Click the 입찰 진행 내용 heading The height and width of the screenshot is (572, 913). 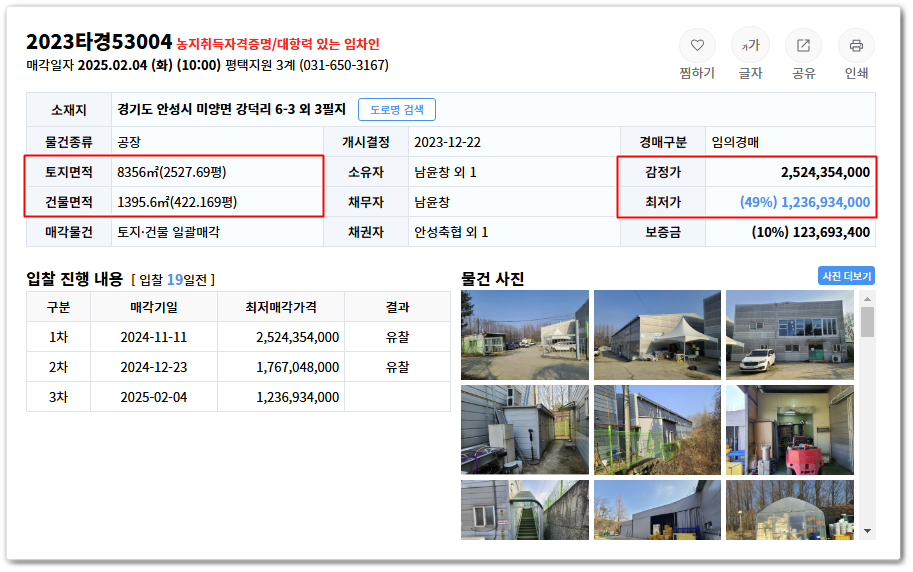pos(75,279)
